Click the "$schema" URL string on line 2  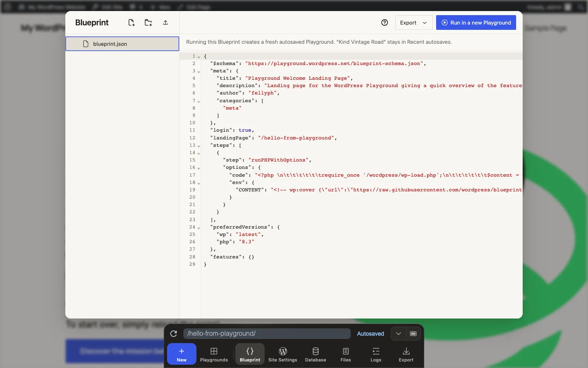(x=334, y=63)
